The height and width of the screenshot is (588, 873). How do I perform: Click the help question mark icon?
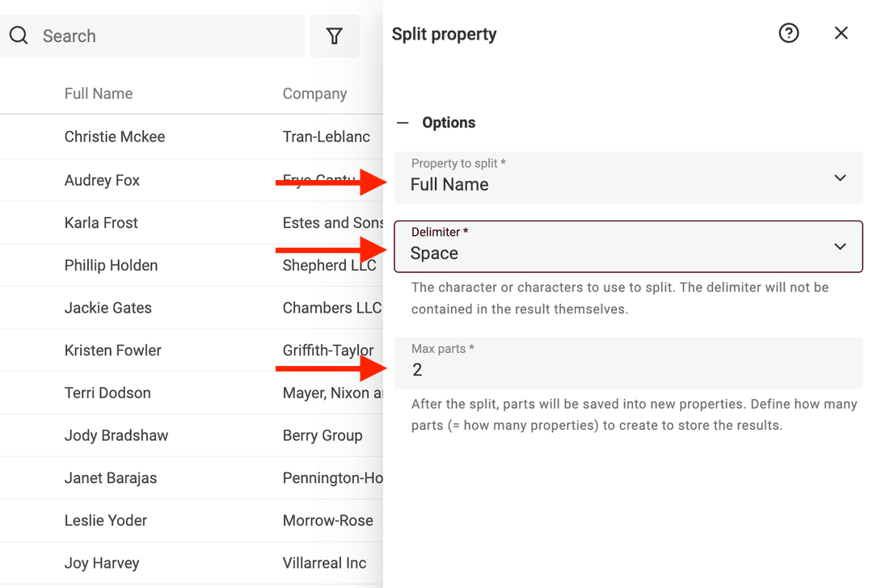pos(789,33)
